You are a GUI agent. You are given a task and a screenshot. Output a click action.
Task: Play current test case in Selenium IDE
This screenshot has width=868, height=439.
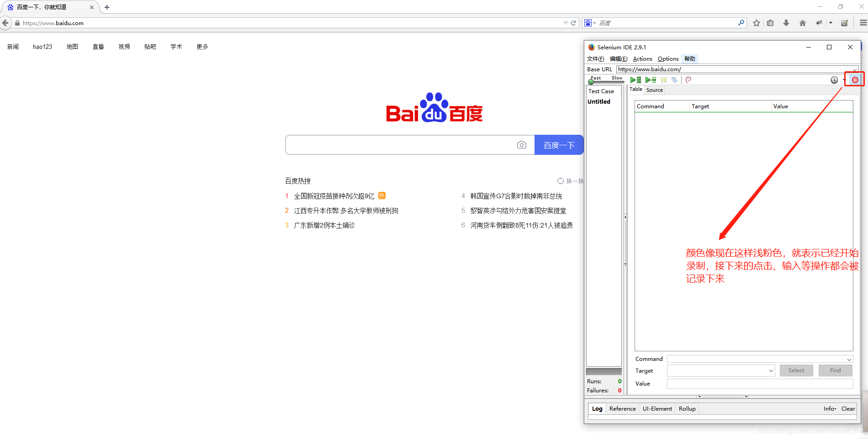[x=651, y=80]
